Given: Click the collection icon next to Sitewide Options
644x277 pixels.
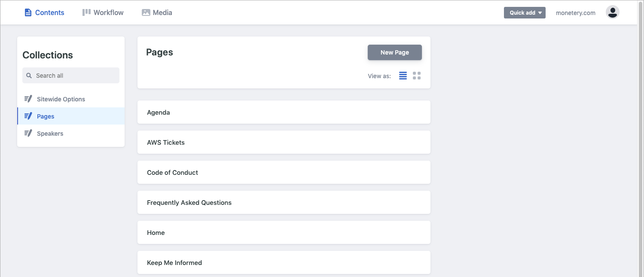Looking at the screenshot, I should [28, 98].
